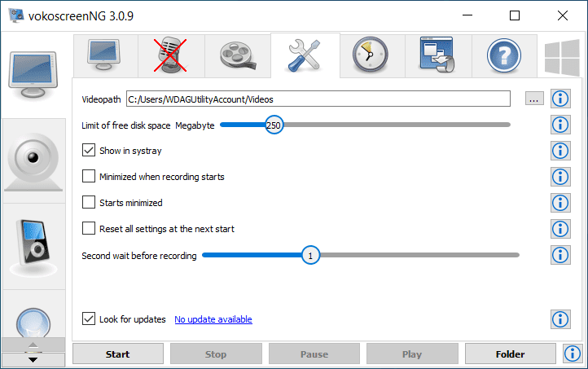Open the film reel video codec tab
588x369 pixels.
tap(238, 55)
